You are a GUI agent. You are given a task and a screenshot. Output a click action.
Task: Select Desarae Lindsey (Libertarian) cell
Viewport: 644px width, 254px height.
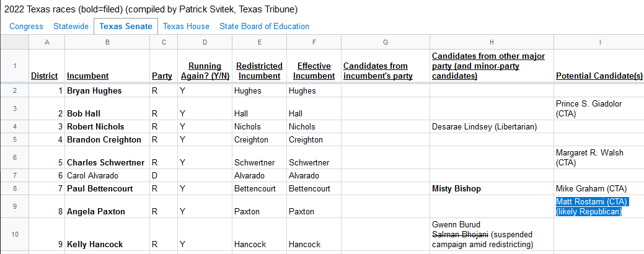tap(492, 126)
